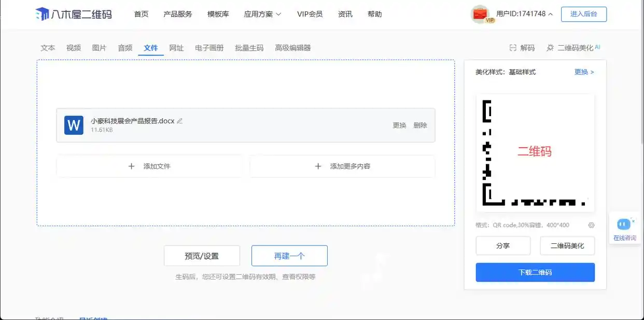Click 预览/设置 button
Image resolution: width=644 pixels, height=320 pixels.
(202, 256)
